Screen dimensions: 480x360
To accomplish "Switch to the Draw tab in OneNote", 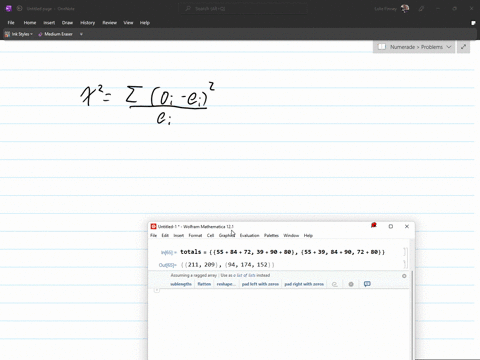I will pyautogui.click(x=67, y=23).
